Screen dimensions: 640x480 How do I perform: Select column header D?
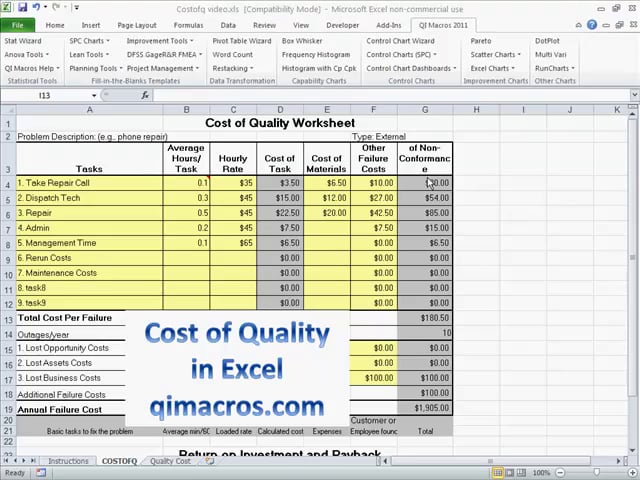point(280,110)
